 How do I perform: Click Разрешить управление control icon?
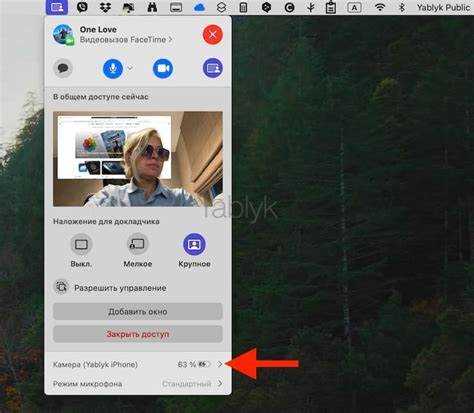click(61, 287)
